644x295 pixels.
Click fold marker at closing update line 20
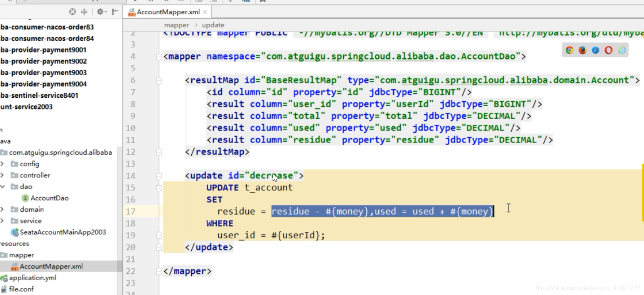[159, 248]
